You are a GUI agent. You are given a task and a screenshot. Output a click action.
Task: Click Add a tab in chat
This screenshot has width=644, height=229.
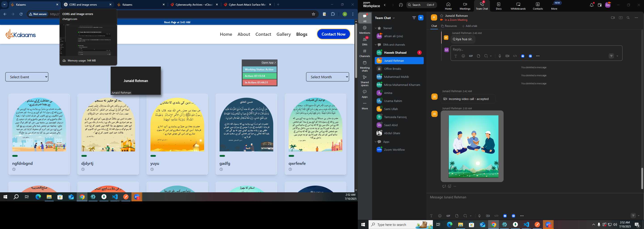(470, 26)
